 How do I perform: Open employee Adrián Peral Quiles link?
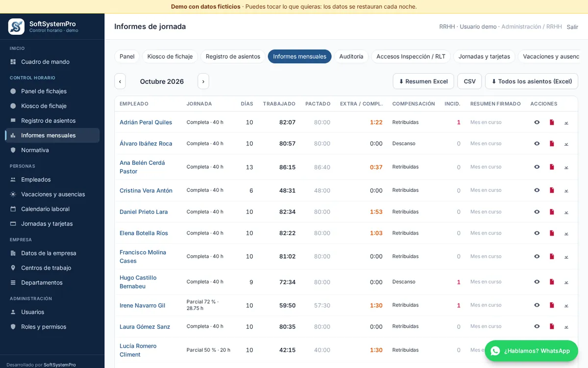146,122
